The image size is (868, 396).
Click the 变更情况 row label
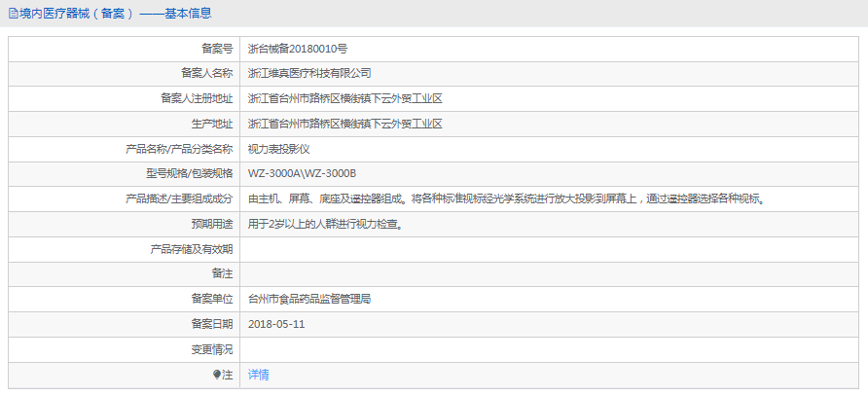pyautogui.click(x=212, y=349)
